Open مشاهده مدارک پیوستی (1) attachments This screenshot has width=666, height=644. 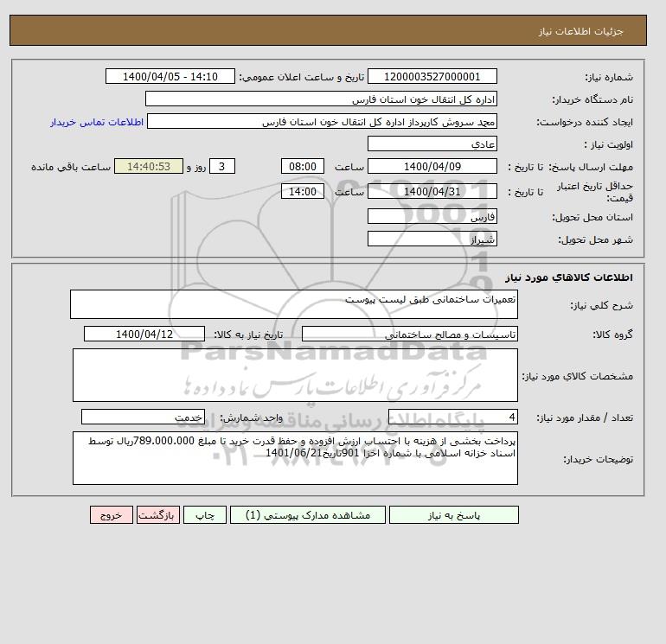pyautogui.click(x=308, y=514)
